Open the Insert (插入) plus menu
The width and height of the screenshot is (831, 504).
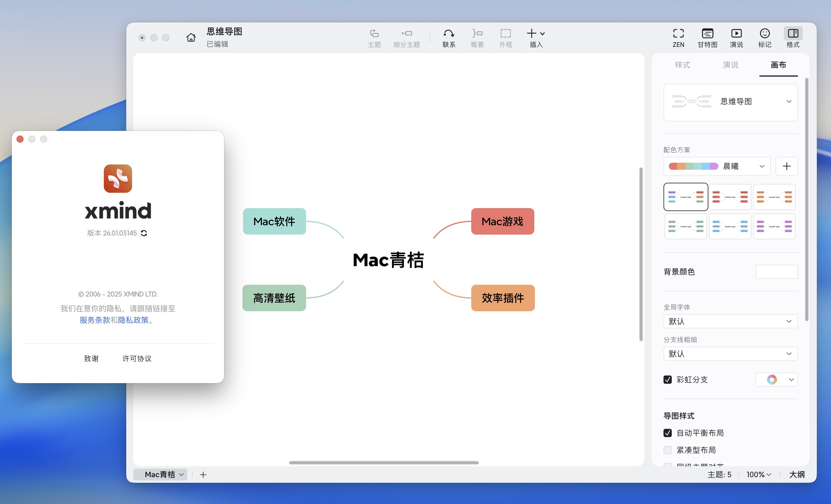click(x=536, y=38)
